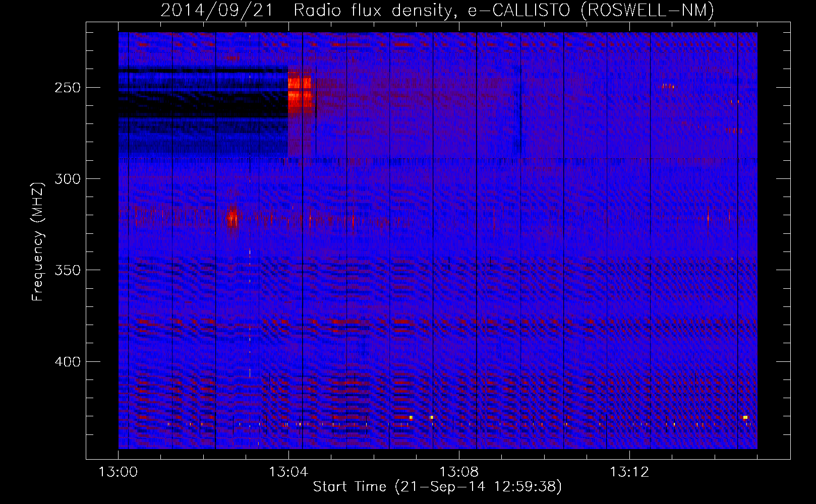Select the 350 frequency axis label
Image resolution: width=816 pixels, height=504 pixels.
[x=68, y=270]
